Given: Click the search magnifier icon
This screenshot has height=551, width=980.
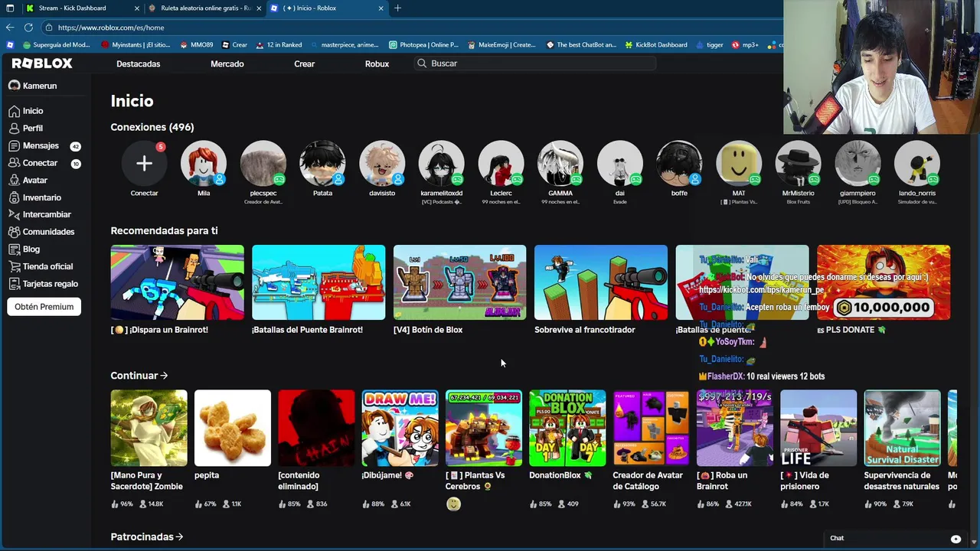Looking at the screenshot, I should point(422,64).
